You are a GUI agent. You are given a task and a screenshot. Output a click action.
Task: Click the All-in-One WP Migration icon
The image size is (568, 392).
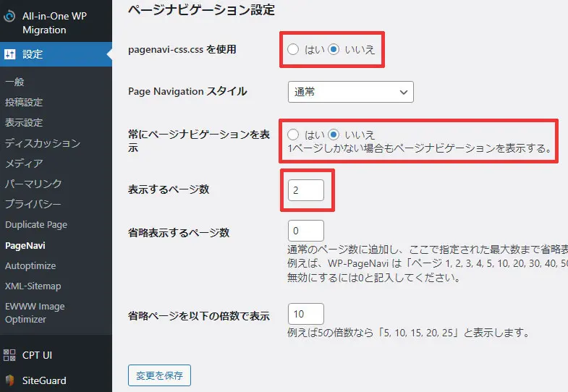[9, 17]
